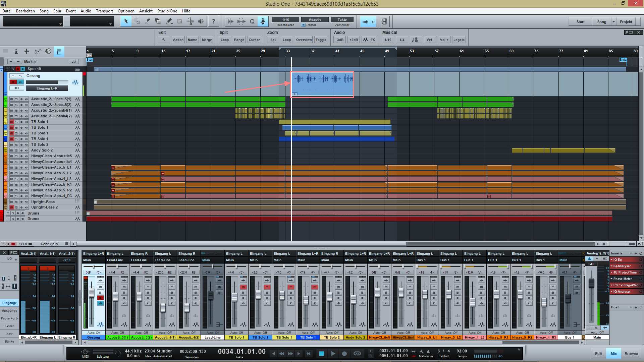644x362 pixels.
Task: Open the video player film icon
Action: coord(384,21)
